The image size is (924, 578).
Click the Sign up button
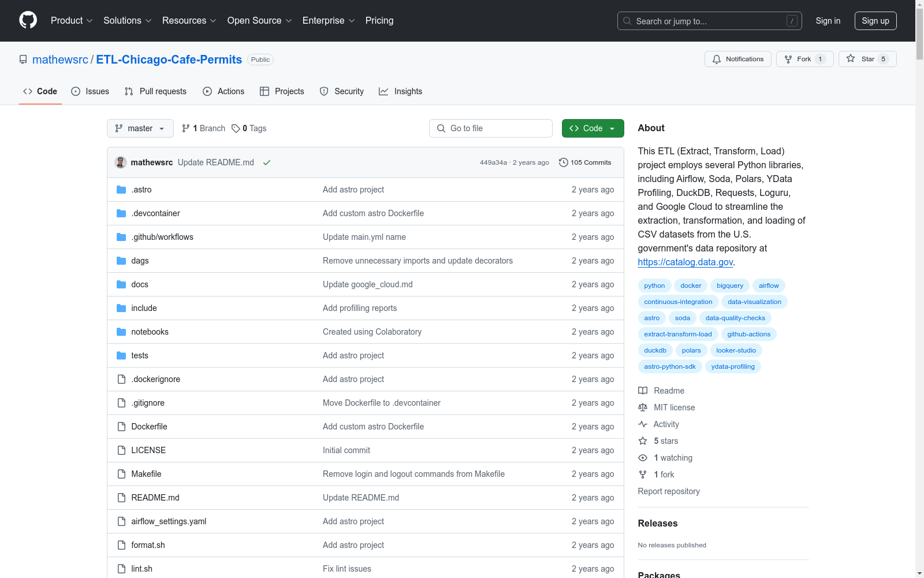click(x=875, y=21)
